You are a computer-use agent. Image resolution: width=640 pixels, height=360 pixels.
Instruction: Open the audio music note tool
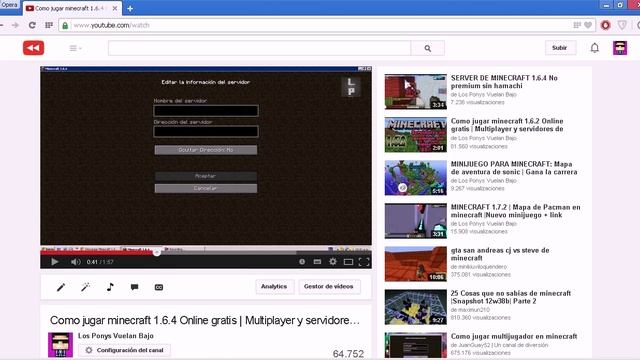point(110,287)
